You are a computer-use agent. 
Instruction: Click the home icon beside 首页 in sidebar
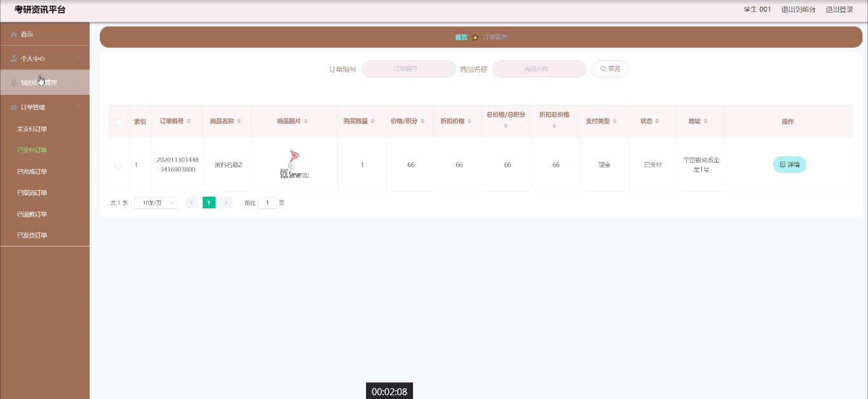pyautogui.click(x=13, y=34)
